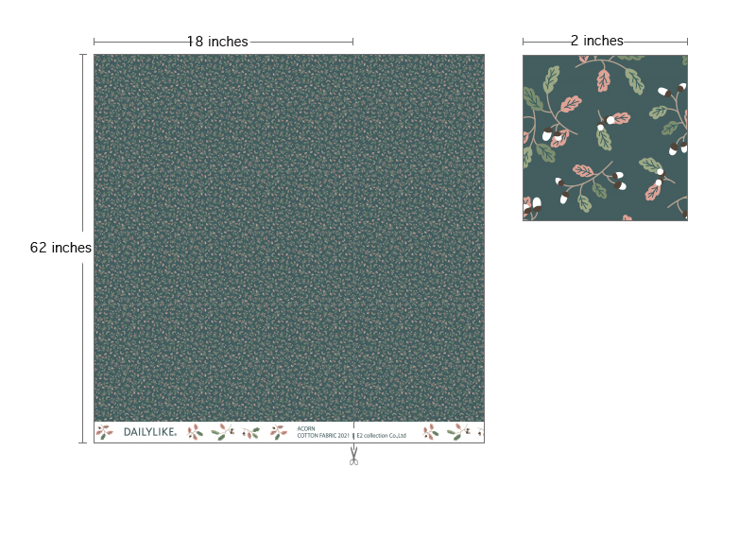The width and height of the screenshot is (756, 555).
Task: Click leaf motif immediately right of DAILYLIKE logo
Action: pos(194,432)
